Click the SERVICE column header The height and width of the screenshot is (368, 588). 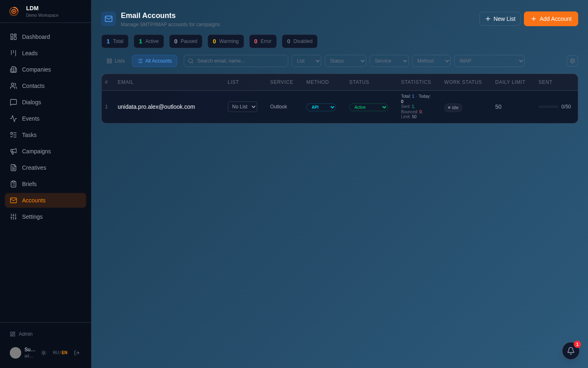[x=282, y=82]
